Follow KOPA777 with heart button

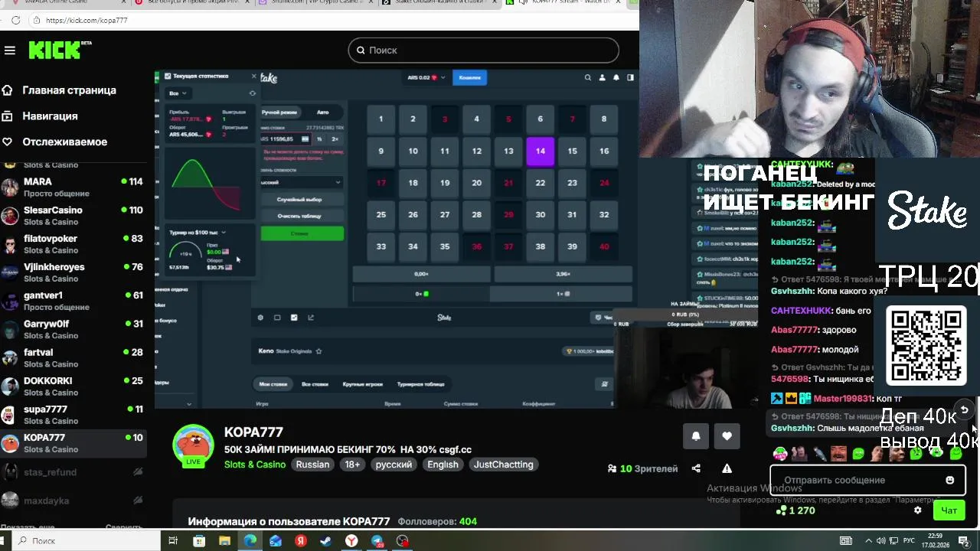[x=727, y=436]
